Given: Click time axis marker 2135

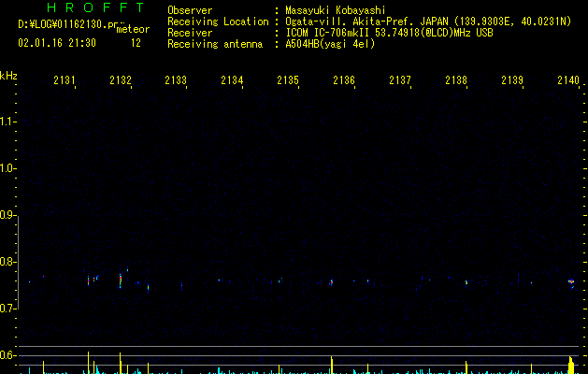Looking at the screenshot, I should pos(288,79).
